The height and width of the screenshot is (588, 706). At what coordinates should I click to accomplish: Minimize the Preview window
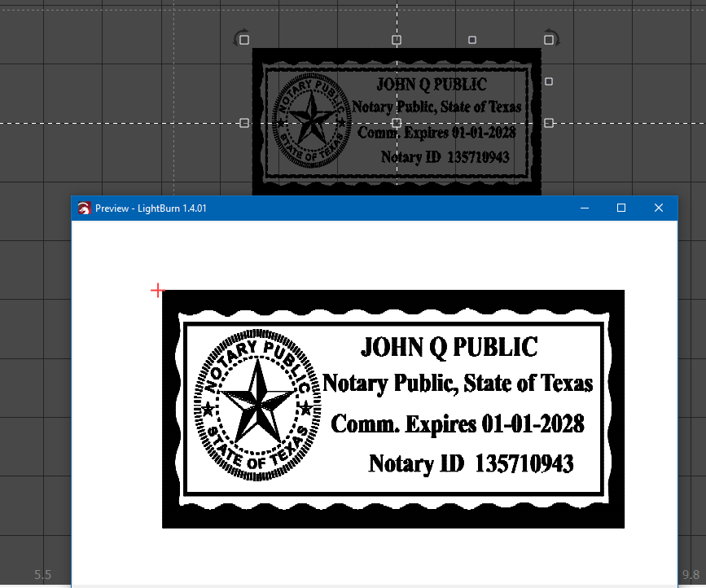click(x=585, y=208)
